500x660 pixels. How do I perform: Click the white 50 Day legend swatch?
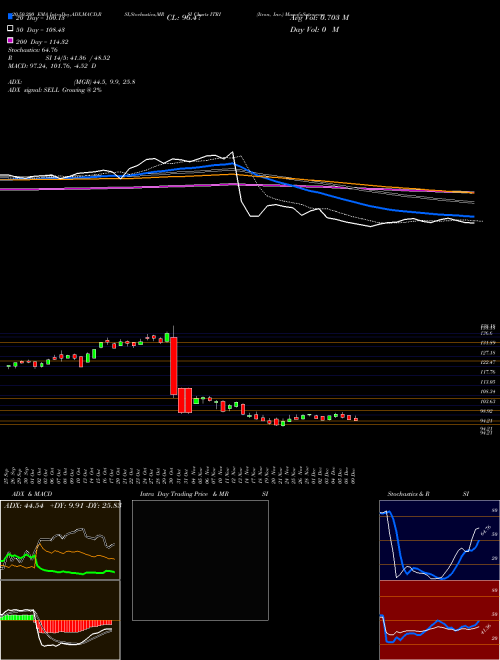click(x=11, y=28)
